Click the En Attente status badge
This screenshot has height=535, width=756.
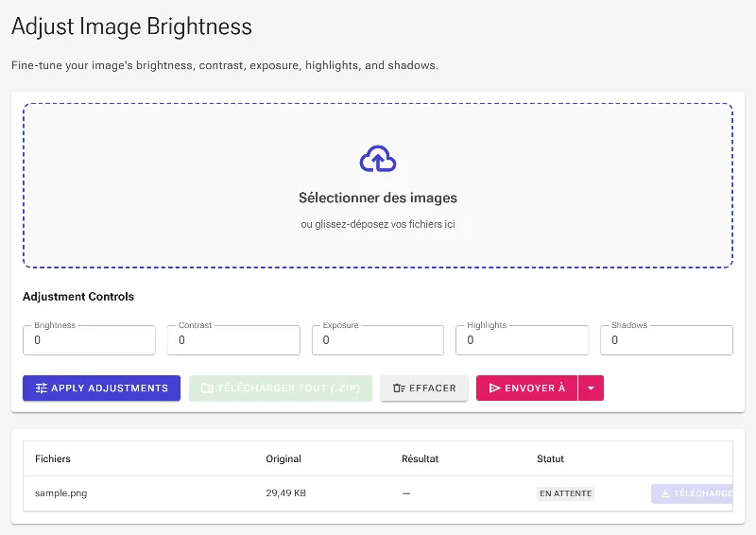coord(565,493)
